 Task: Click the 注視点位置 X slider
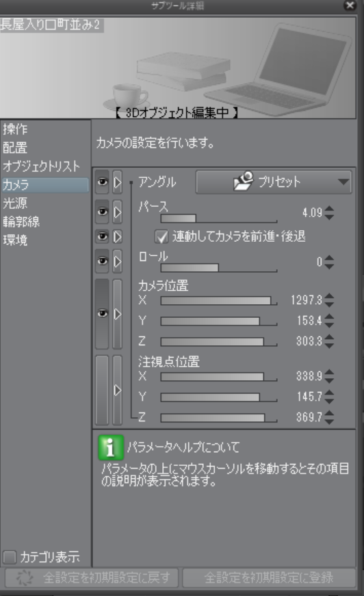tap(219, 377)
